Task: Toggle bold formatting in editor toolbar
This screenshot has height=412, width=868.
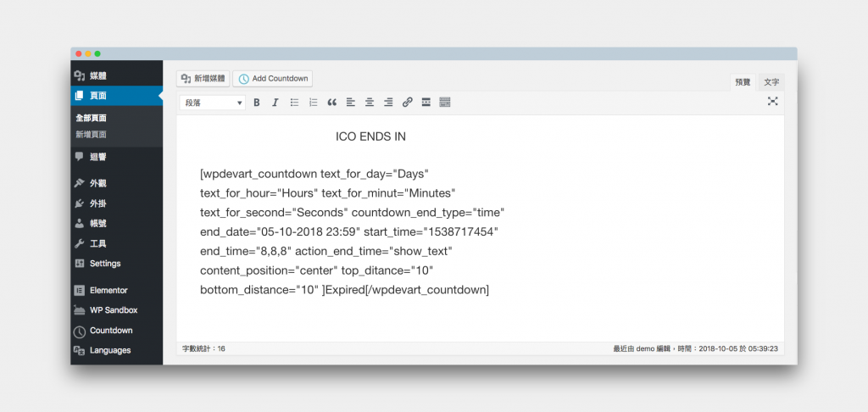Action: click(256, 103)
